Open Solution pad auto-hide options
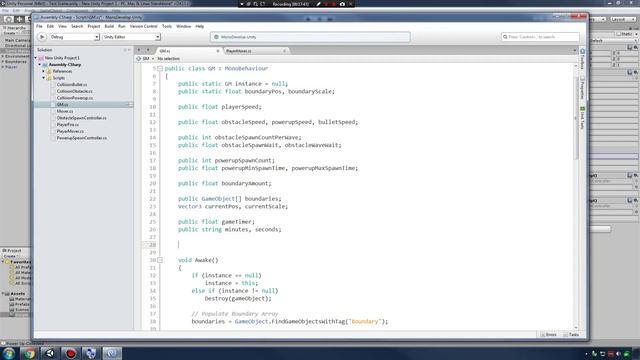Image resolution: width=640 pixels, height=360 pixels. (125, 50)
